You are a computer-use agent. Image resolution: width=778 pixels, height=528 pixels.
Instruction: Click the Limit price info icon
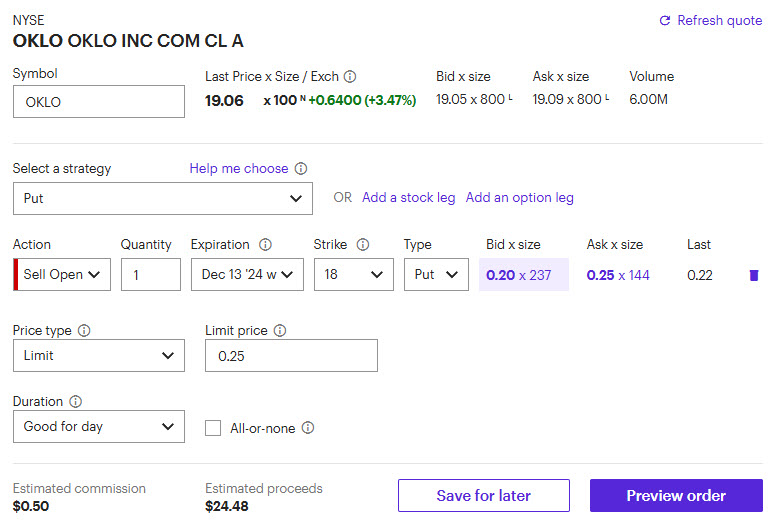[280, 330]
